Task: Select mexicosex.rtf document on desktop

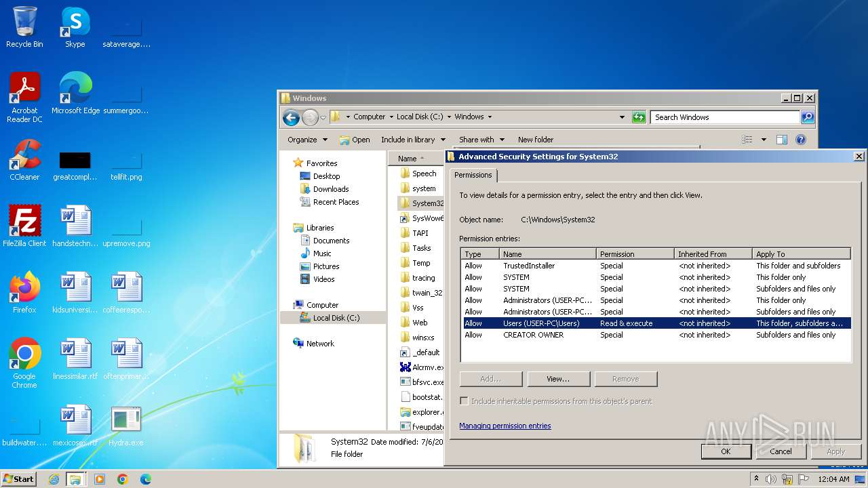Action: (x=75, y=426)
